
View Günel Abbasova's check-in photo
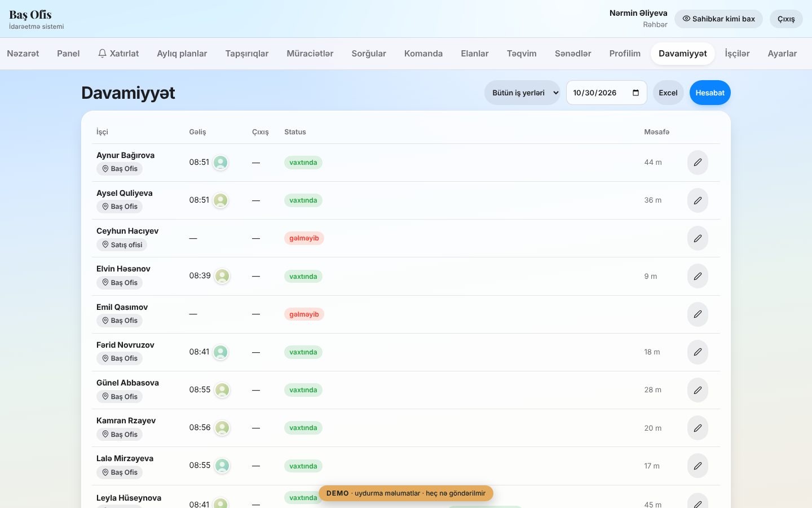pos(223,390)
